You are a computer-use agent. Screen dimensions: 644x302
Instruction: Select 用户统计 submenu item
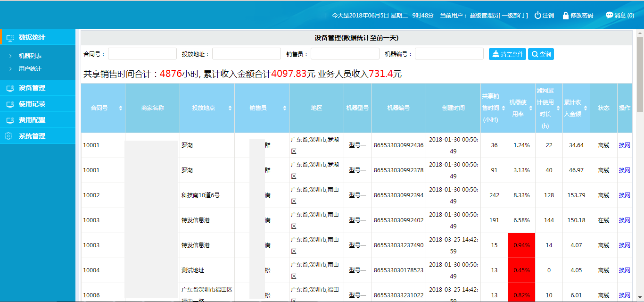[30, 69]
